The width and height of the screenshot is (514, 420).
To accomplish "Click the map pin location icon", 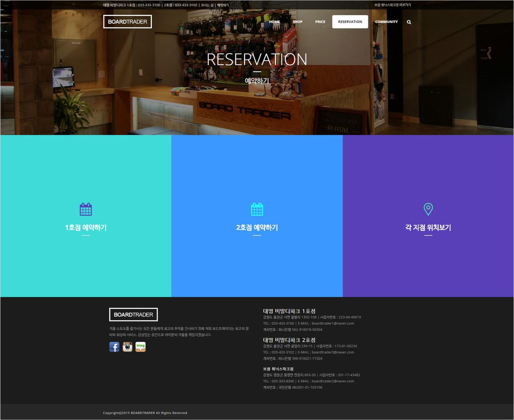I will (x=428, y=209).
